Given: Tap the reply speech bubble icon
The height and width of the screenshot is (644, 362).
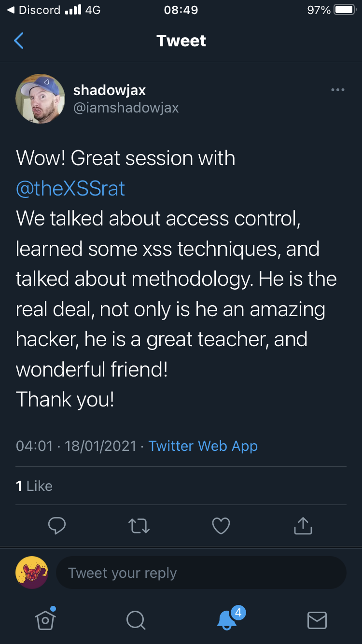Looking at the screenshot, I should tap(57, 526).
